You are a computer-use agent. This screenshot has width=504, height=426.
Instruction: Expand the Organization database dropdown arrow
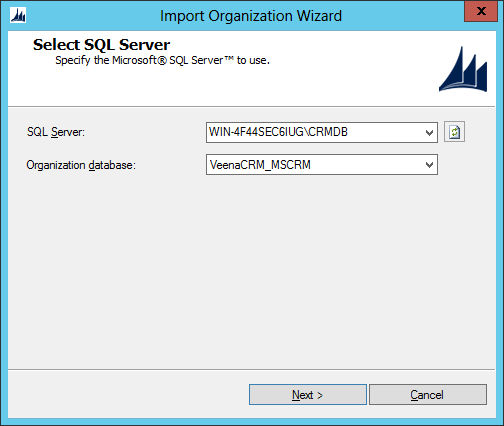(x=429, y=165)
